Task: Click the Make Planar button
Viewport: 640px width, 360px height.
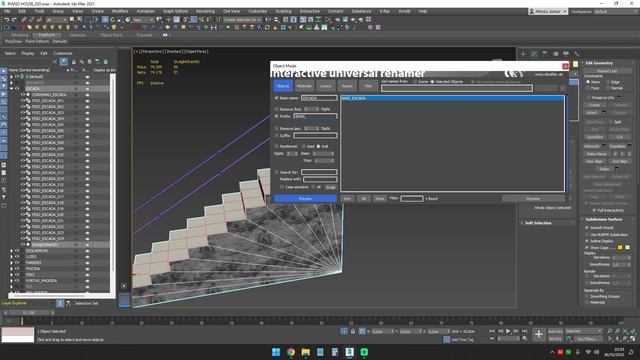Action: tap(596, 154)
